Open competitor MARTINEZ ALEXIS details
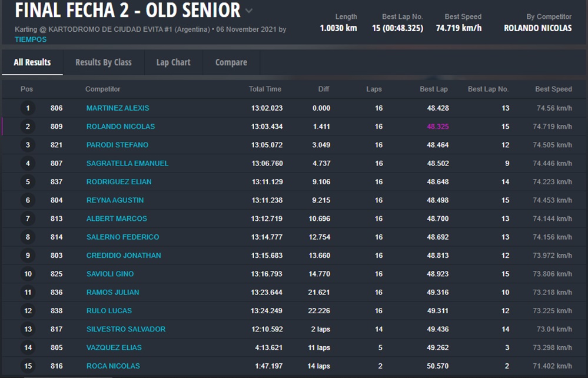 click(x=118, y=108)
